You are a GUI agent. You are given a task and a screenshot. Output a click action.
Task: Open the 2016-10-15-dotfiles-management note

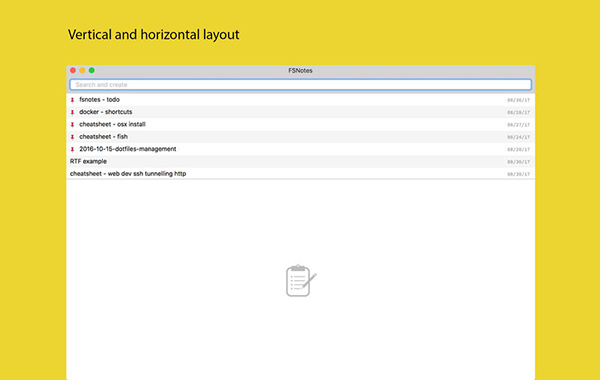(x=300, y=149)
